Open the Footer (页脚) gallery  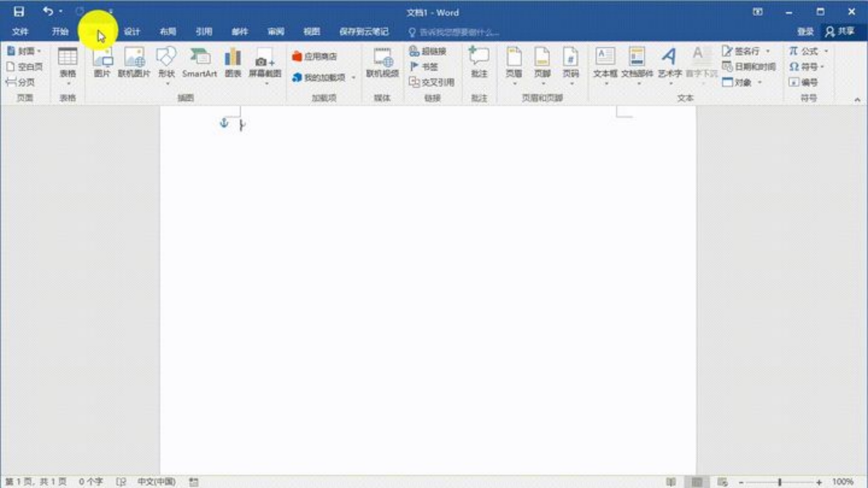tap(542, 66)
